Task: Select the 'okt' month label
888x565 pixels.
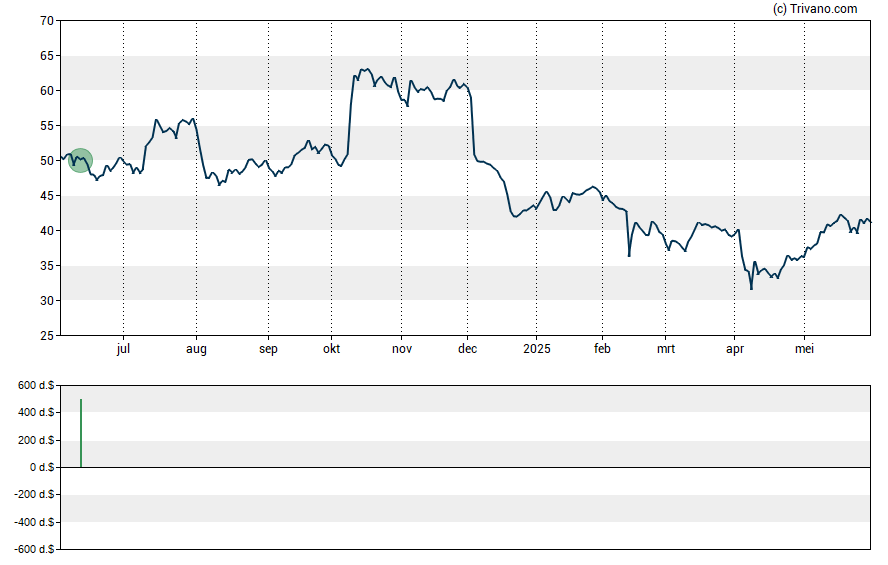Action: (331, 349)
